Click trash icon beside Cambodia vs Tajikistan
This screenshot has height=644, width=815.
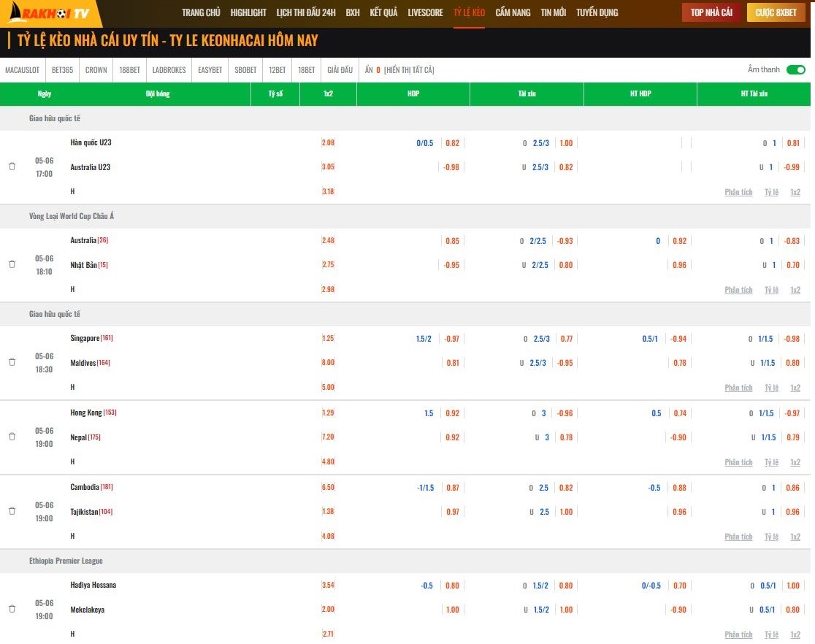click(x=12, y=511)
